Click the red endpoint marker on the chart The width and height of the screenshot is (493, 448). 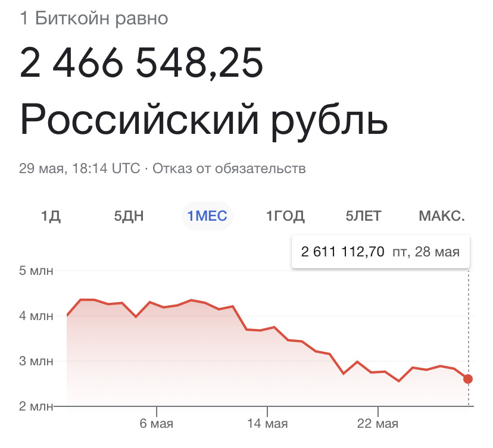pos(468,378)
